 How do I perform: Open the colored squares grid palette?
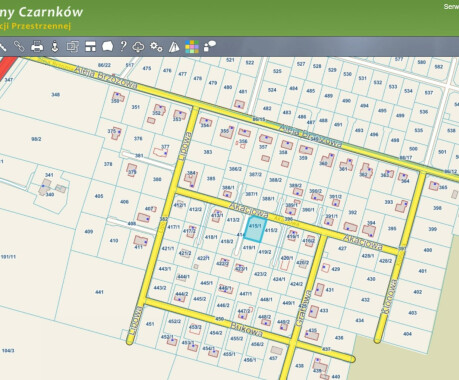pyautogui.click(x=192, y=47)
